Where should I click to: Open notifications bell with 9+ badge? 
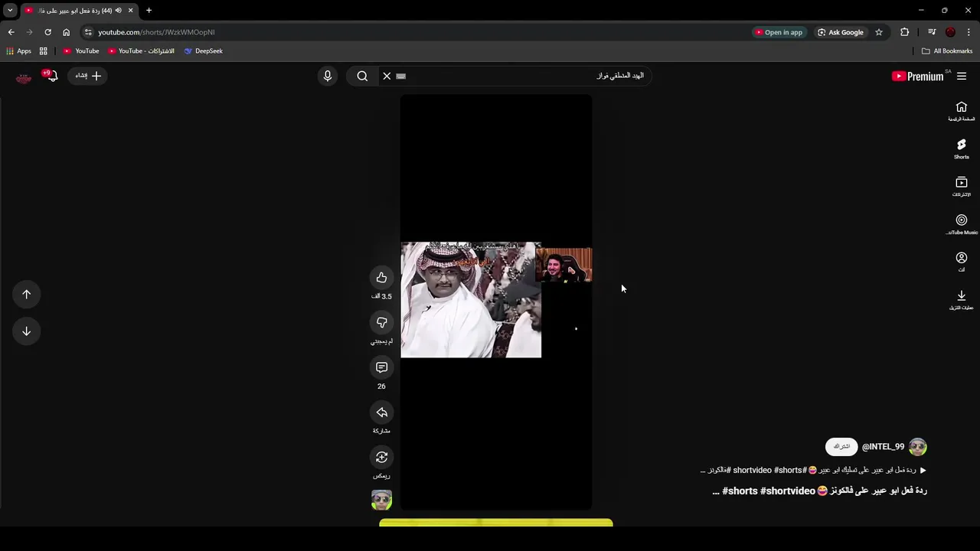pyautogui.click(x=51, y=76)
